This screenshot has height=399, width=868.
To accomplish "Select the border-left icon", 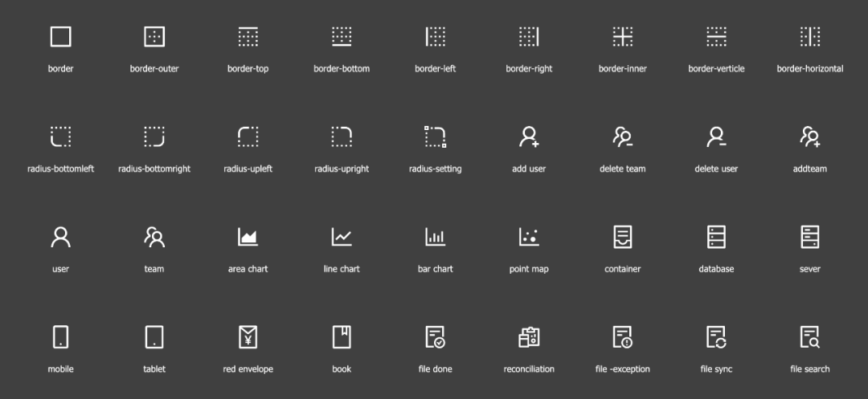I will tap(435, 36).
